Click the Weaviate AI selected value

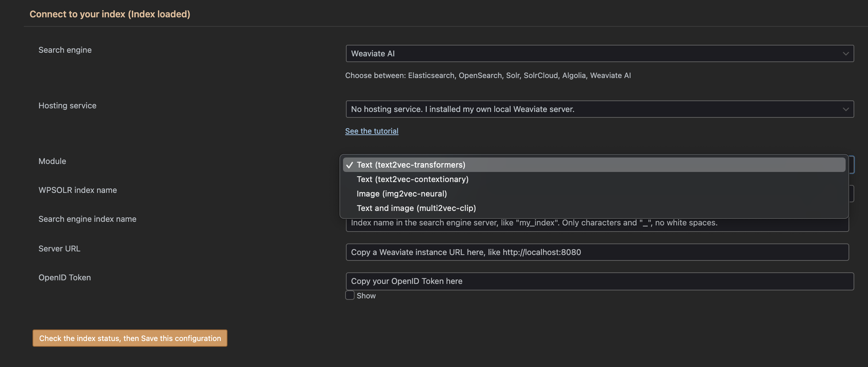tap(373, 53)
